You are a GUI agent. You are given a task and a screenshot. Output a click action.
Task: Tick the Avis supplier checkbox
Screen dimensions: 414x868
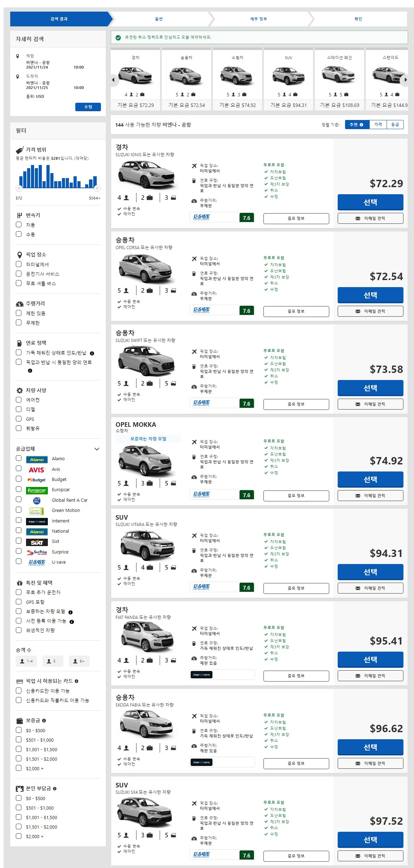point(19,469)
